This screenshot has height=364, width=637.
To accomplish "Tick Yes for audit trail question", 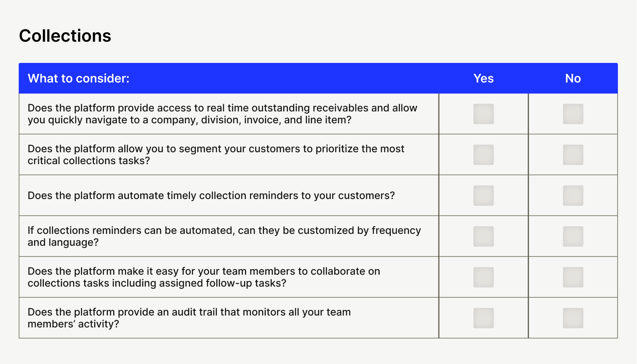I will pos(483,318).
